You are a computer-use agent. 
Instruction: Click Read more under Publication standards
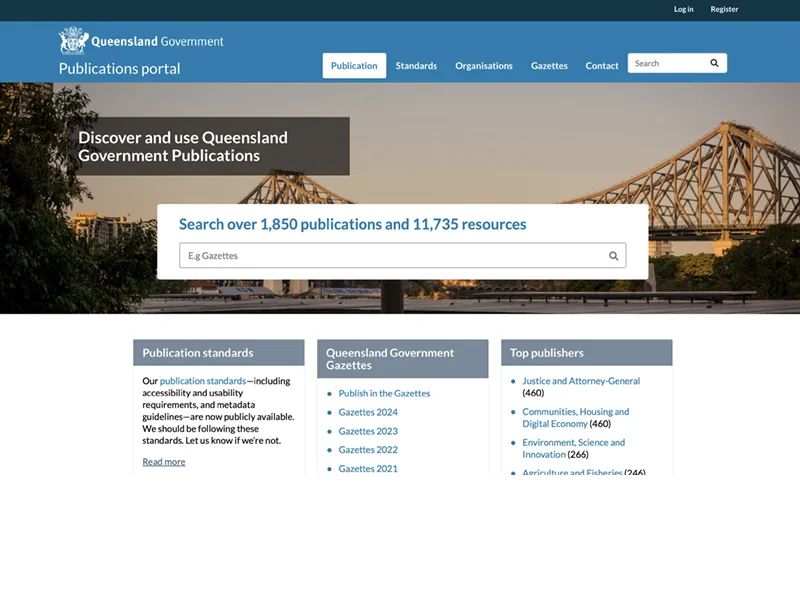pos(164,462)
